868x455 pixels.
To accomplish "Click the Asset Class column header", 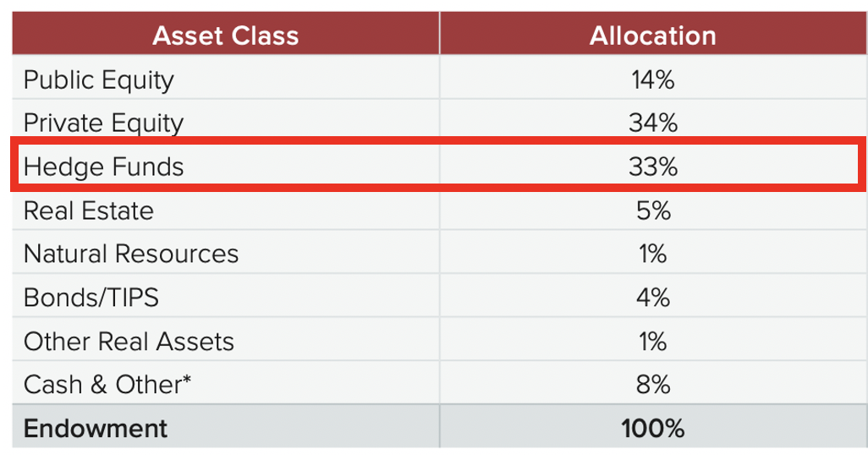I will pos(225,36).
